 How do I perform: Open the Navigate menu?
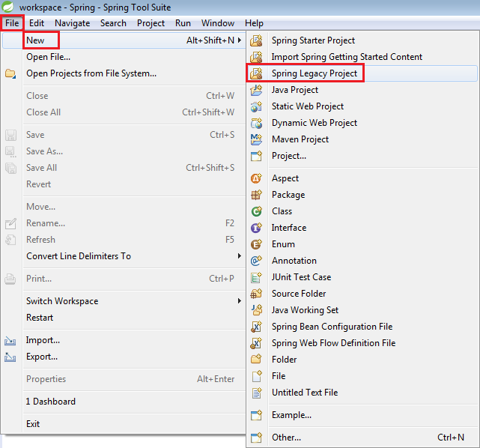point(72,23)
